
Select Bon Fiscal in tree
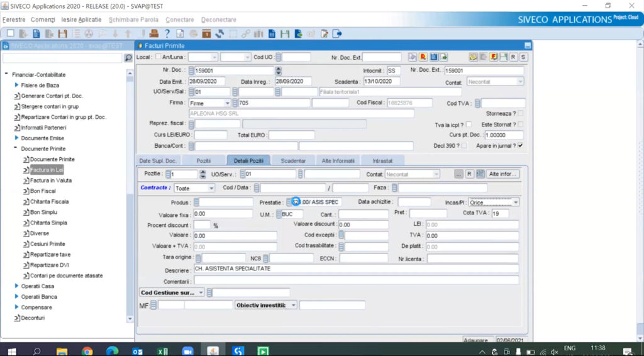pyautogui.click(x=43, y=191)
